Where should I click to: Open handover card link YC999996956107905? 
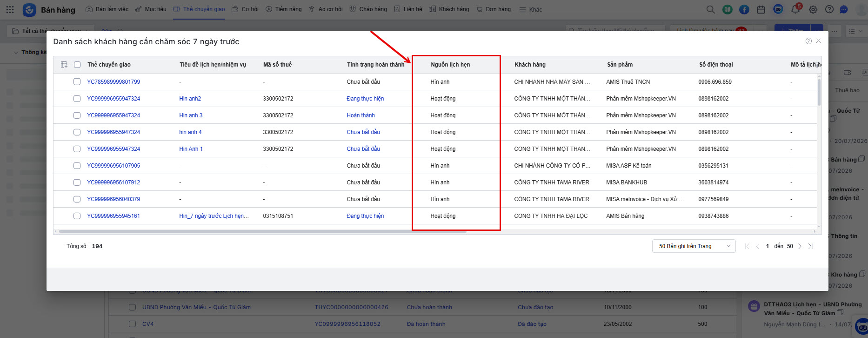point(114,166)
